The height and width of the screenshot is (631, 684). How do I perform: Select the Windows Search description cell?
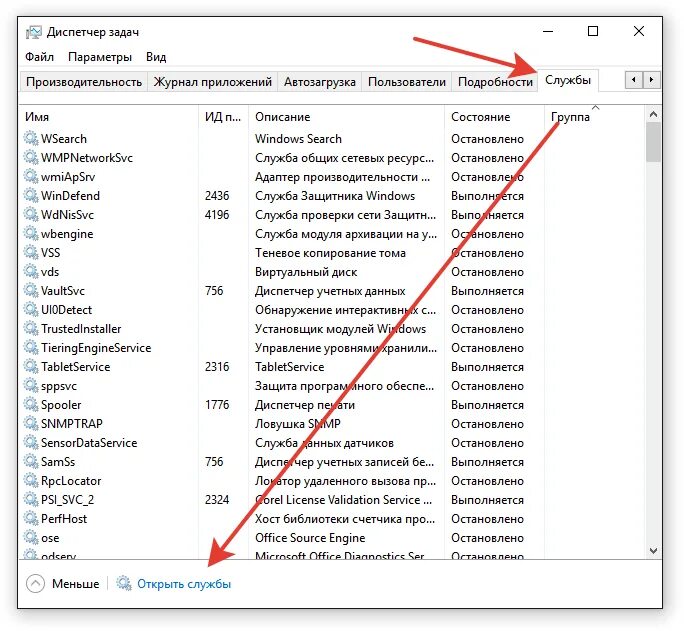tap(298, 139)
